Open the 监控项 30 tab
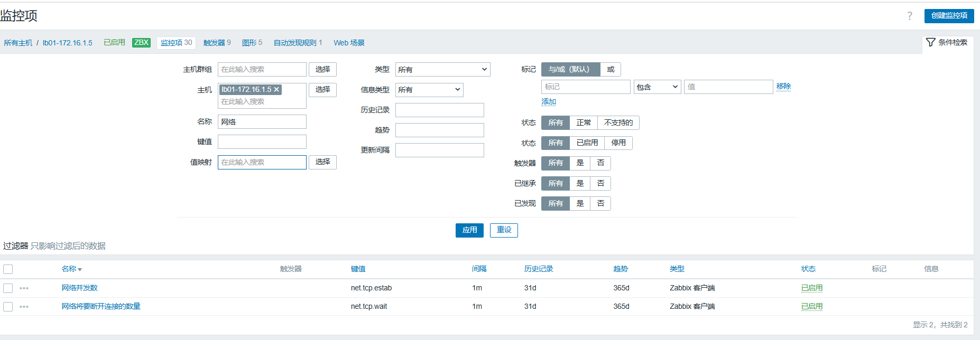The image size is (980, 340). (177, 43)
